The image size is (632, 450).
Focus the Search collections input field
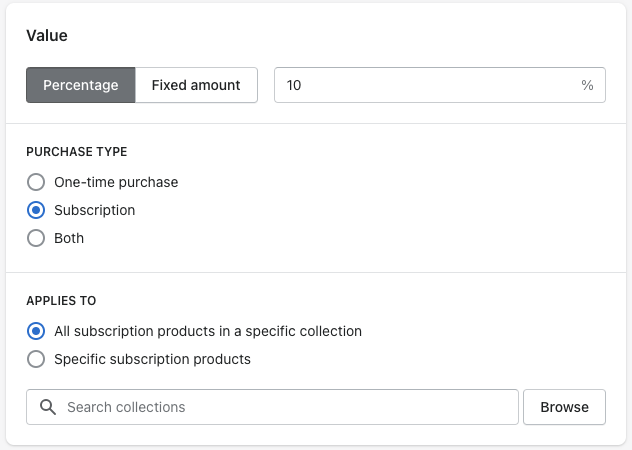pyautogui.click(x=285, y=407)
